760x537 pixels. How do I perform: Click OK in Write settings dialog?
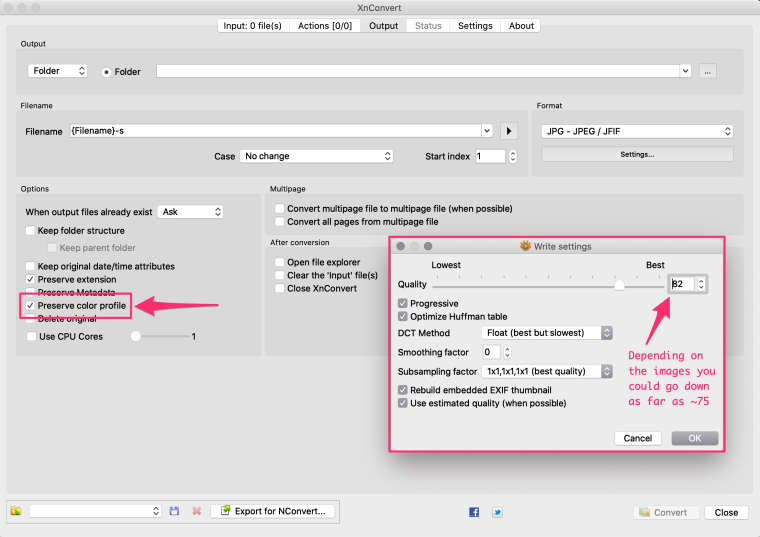pyautogui.click(x=694, y=438)
